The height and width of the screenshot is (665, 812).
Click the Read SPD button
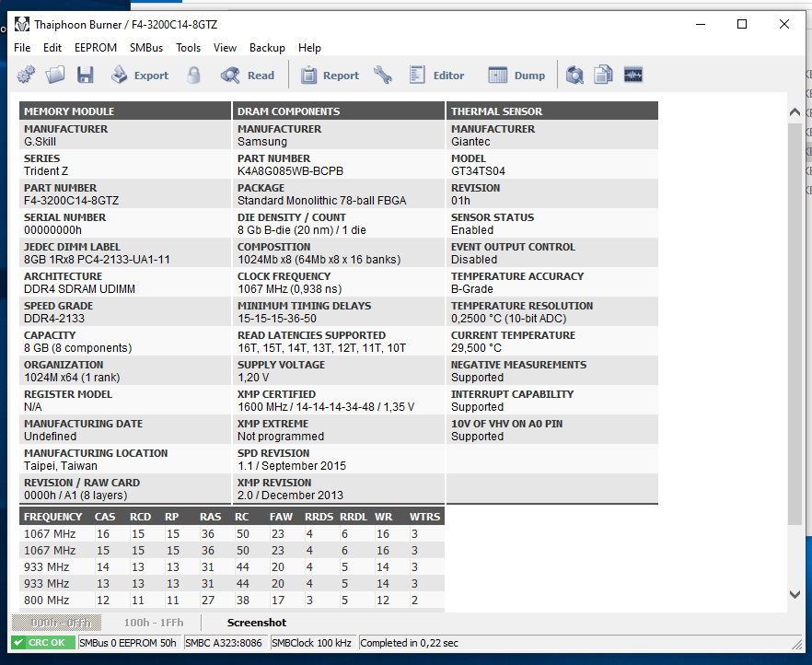pos(248,76)
